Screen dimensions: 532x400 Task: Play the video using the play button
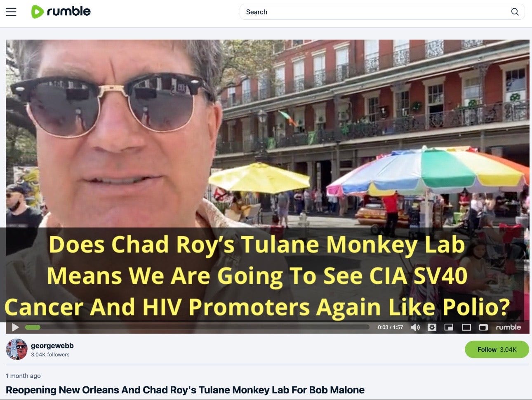15,327
